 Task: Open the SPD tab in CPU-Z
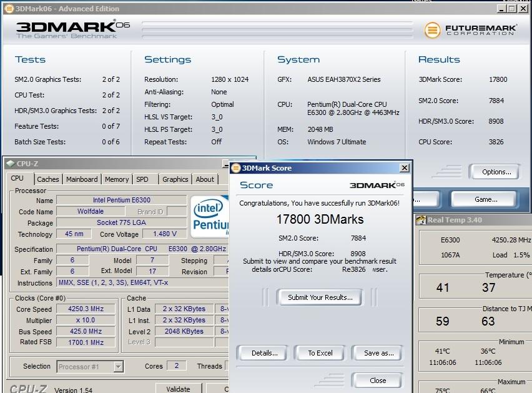coord(142,179)
